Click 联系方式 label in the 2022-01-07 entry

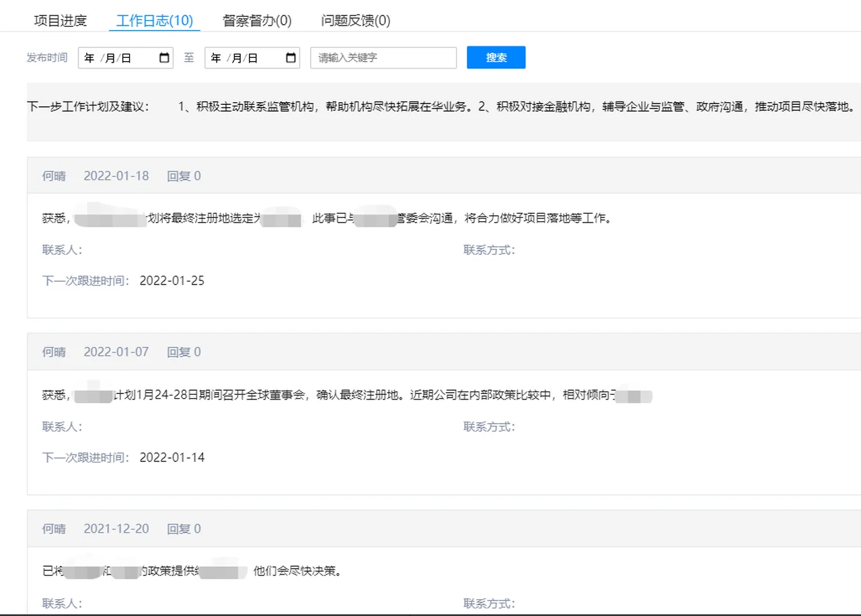tap(489, 427)
